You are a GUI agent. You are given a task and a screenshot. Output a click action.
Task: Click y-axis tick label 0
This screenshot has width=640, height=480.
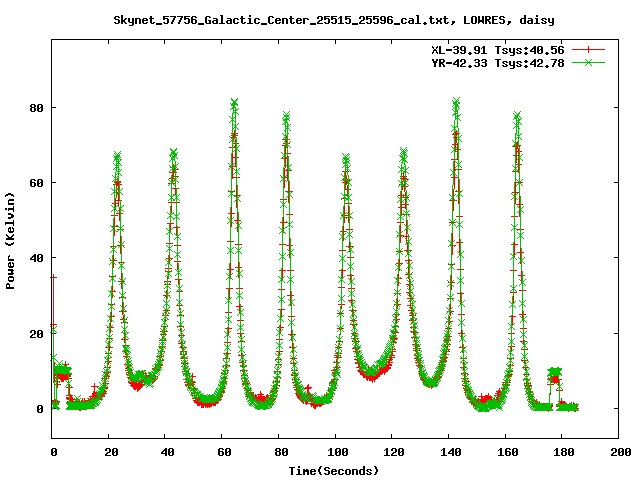pyautogui.click(x=40, y=409)
